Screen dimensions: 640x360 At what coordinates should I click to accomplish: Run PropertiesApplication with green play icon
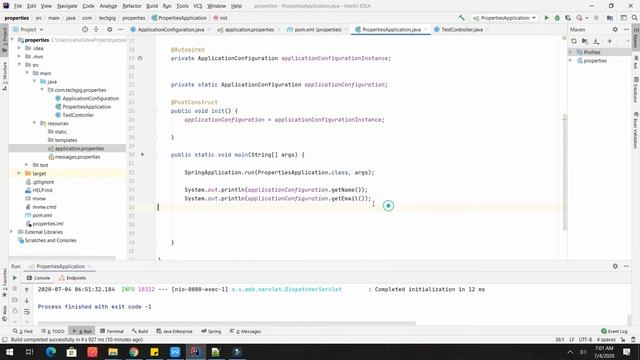click(x=547, y=18)
